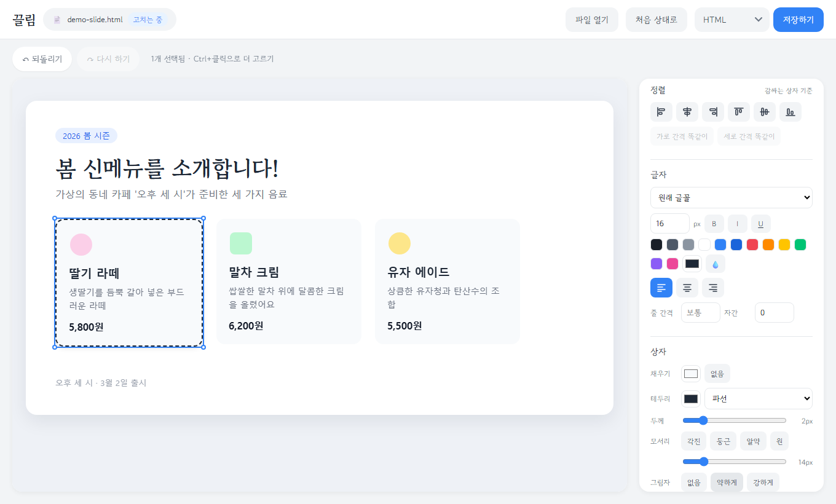Click the 6,200원 price text
The width and height of the screenshot is (836, 504).
tap(246, 326)
